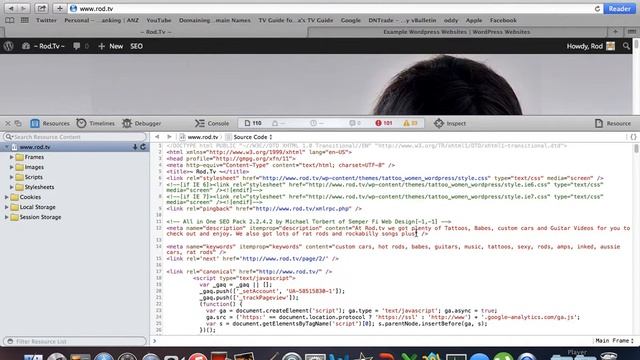This screenshot has height=360, width=640.
Task: Add new tab with plus button
Action: (615, 32)
